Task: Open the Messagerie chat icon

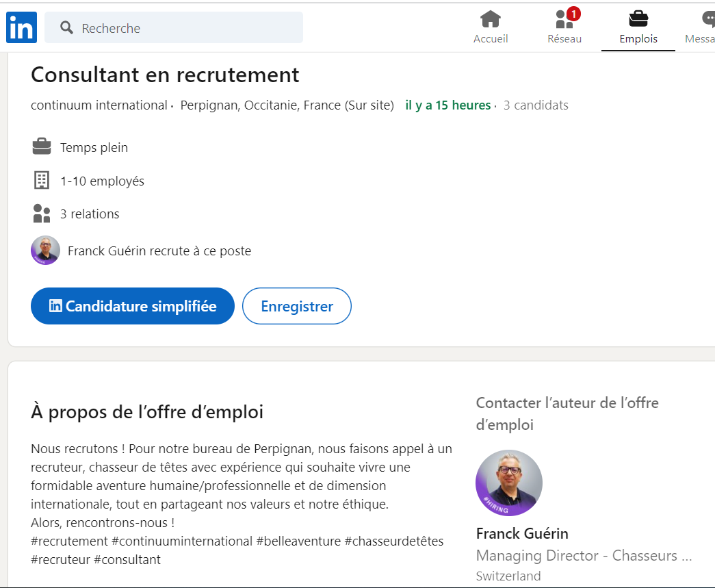Action: click(x=708, y=19)
